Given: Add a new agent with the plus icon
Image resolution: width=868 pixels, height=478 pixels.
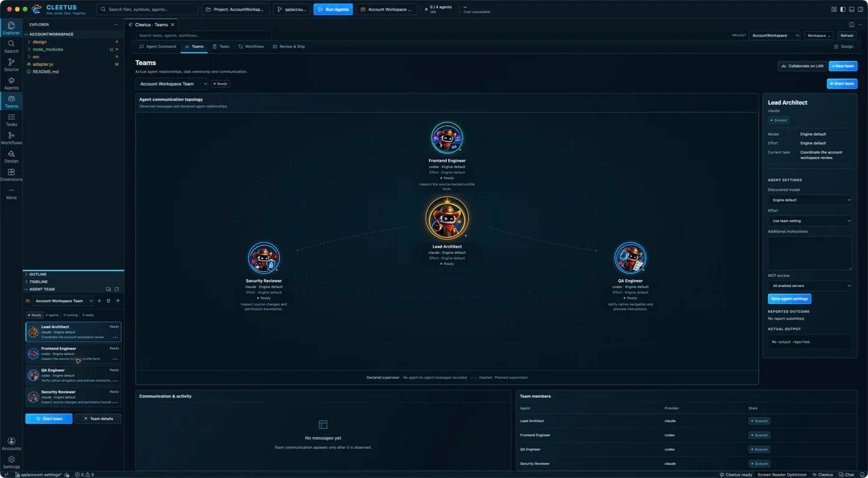Looking at the screenshot, I should pos(99,301).
